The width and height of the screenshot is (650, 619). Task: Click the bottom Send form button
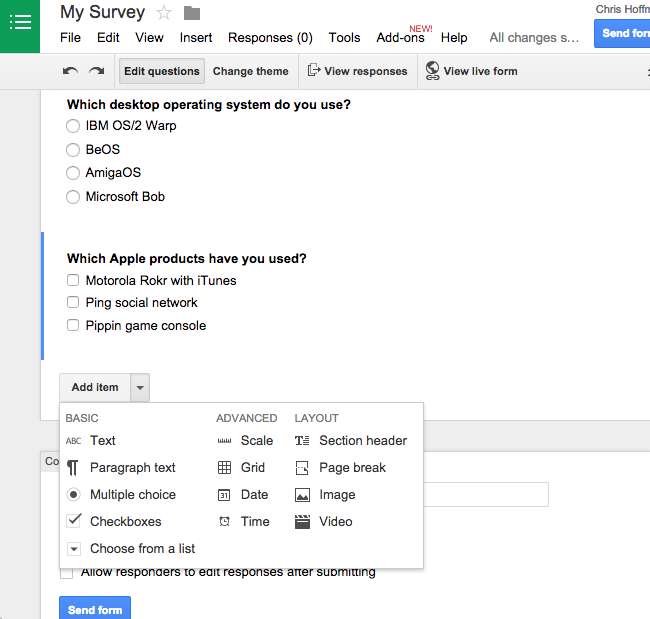click(95, 609)
